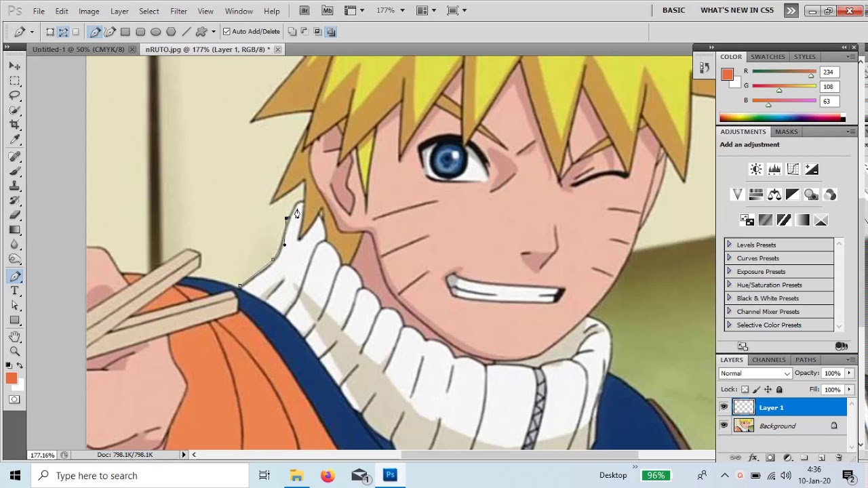Screen dimensions: 868x488
Task: Select the Lasso tool
Action: coord(14,96)
